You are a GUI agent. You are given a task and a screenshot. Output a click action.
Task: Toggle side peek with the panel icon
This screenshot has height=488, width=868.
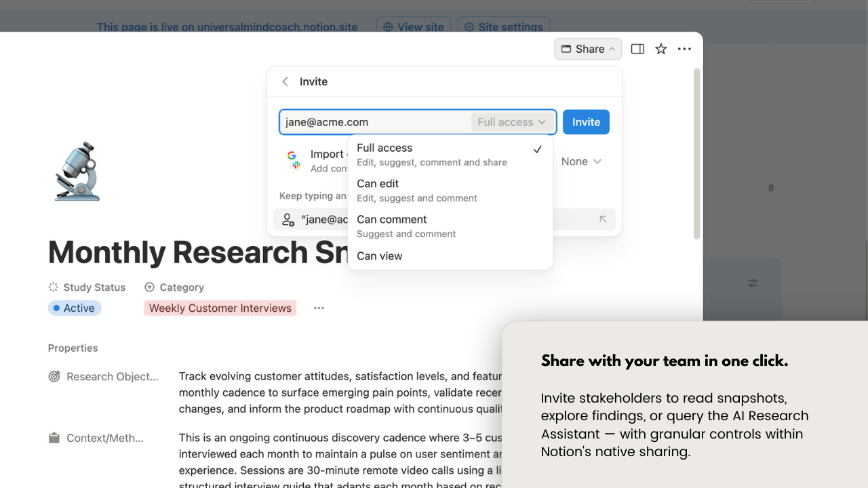[637, 49]
